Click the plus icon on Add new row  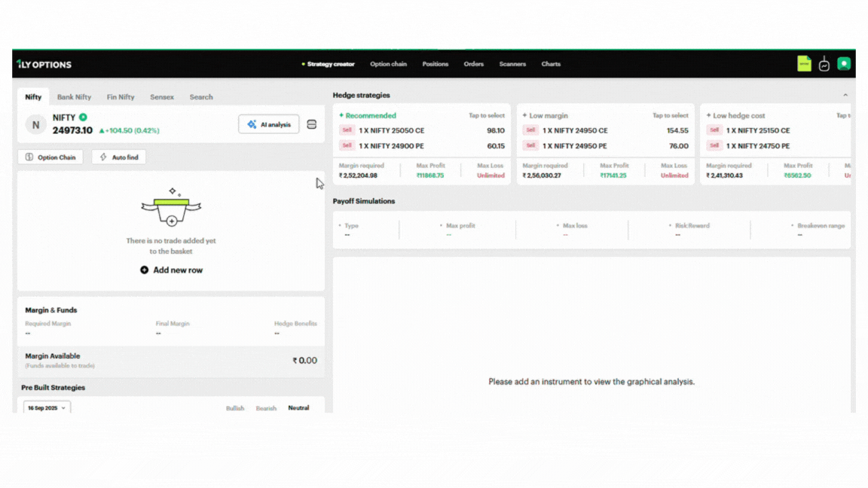point(144,270)
